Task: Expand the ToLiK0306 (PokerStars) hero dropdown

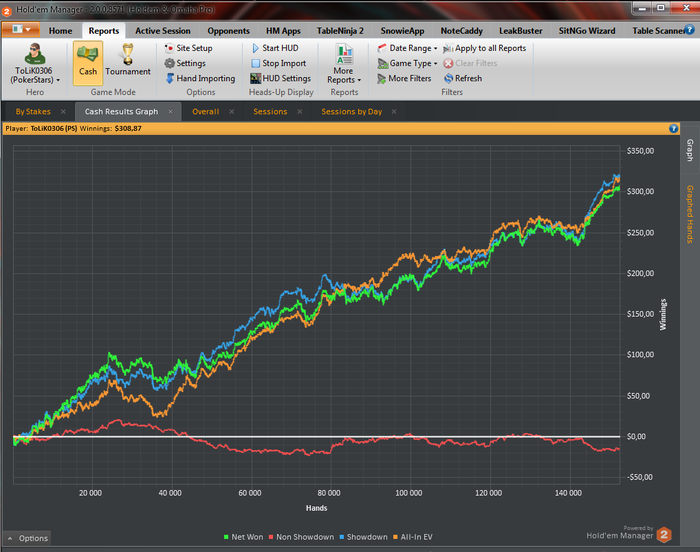Action: 34,75
